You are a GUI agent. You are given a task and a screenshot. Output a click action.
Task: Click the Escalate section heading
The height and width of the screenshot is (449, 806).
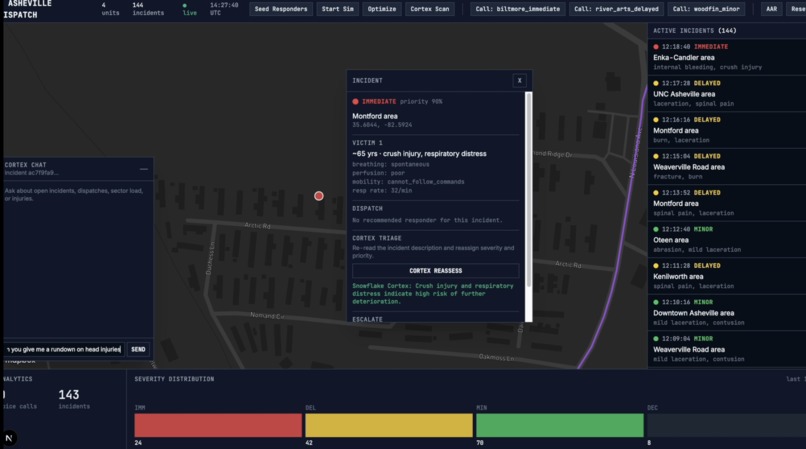367,319
